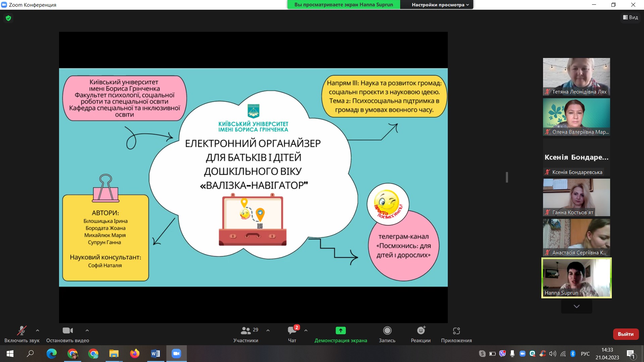Click the green encryption shield icon
The image size is (644, 362).
[x=8, y=18]
